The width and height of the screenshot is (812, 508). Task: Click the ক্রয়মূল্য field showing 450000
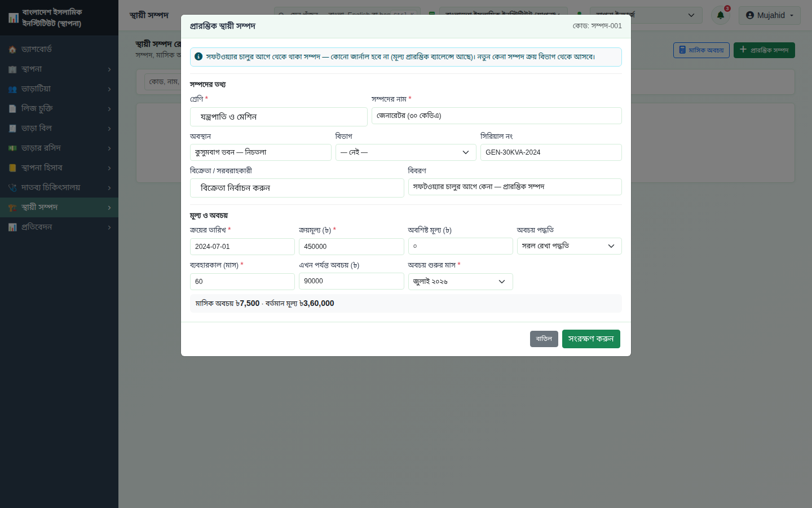tap(351, 247)
